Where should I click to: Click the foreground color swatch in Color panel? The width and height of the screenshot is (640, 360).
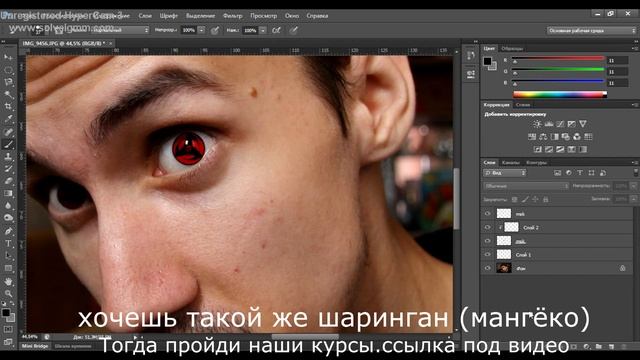(487, 61)
